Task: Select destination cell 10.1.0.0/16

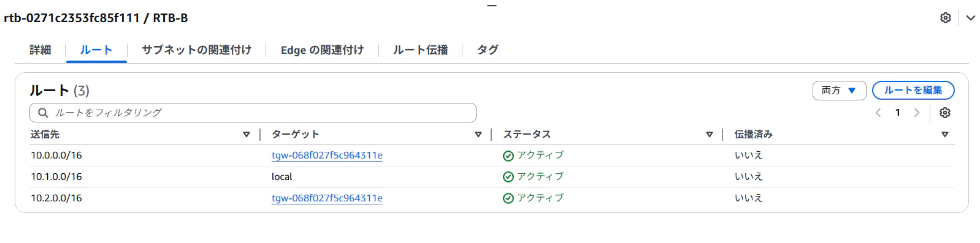Action: pyautogui.click(x=56, y=177)
